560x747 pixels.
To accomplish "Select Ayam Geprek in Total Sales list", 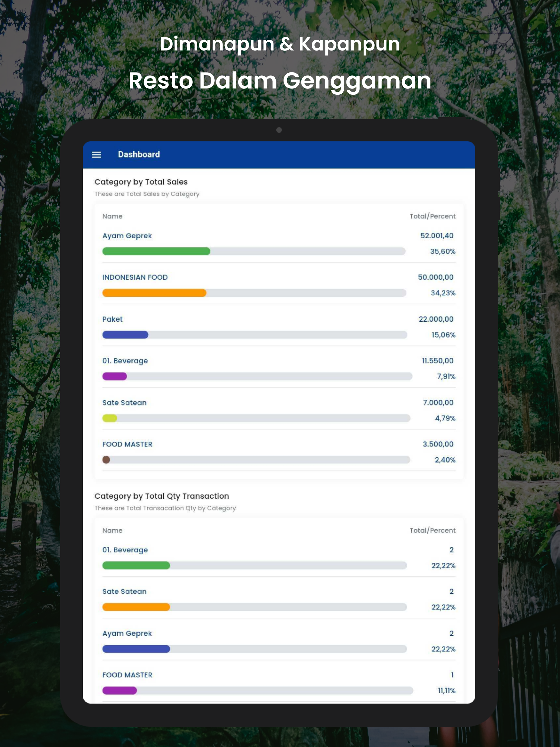I will pyautogui.click(x=127, y=236).
